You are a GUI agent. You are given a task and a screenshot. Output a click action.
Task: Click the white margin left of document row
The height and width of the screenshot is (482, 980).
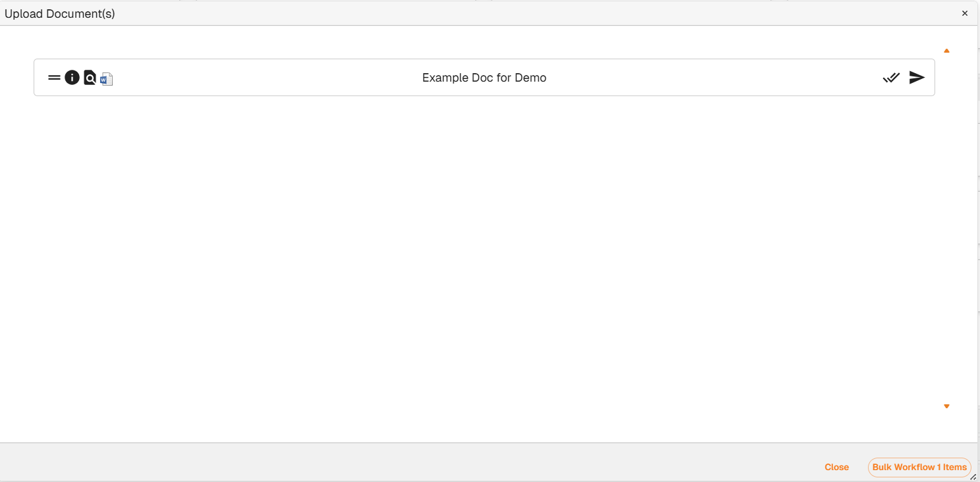point(16,78)
